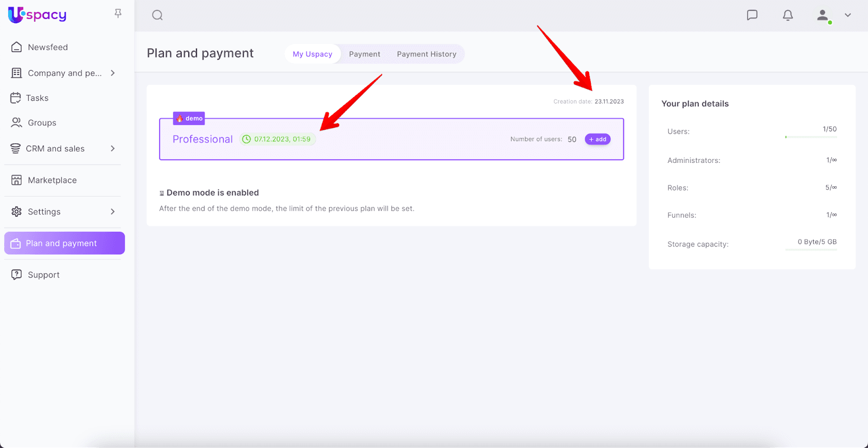868x448 pixels.
Task: Click the + add users button
Action: point(597,140)
